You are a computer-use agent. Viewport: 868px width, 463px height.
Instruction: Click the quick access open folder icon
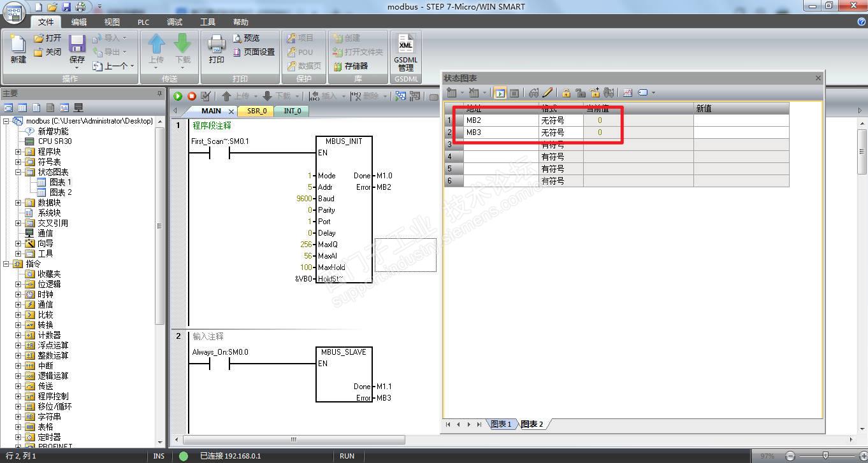52,6
